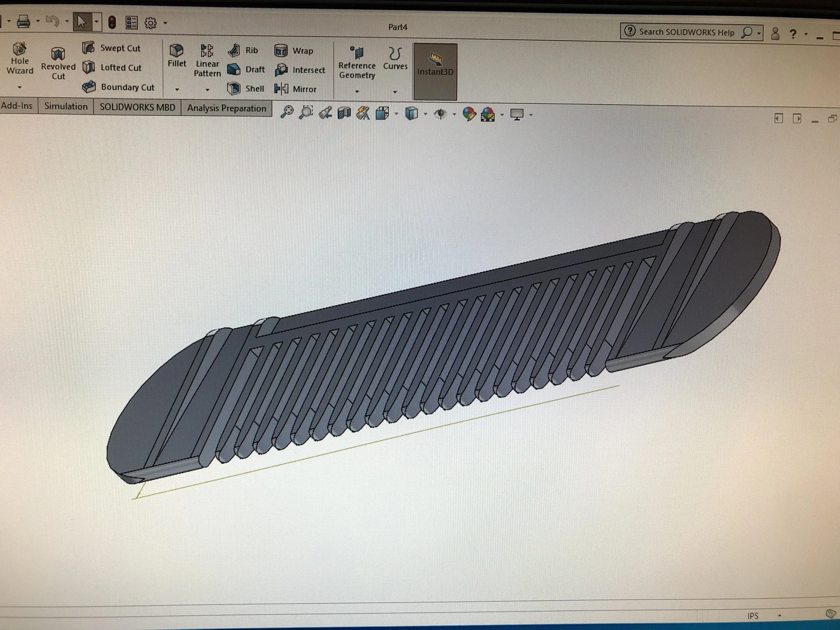Select the Fillet tool
Viewport: 840px width, 630px height.
pyautogui.click(x=177, y=51)
